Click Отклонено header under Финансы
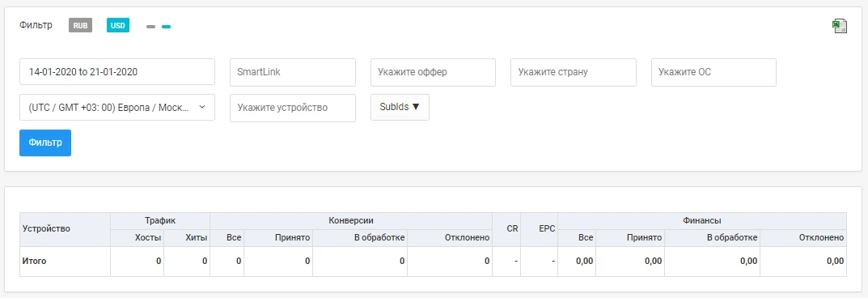868x298 pixels. [x=803, y=237]
